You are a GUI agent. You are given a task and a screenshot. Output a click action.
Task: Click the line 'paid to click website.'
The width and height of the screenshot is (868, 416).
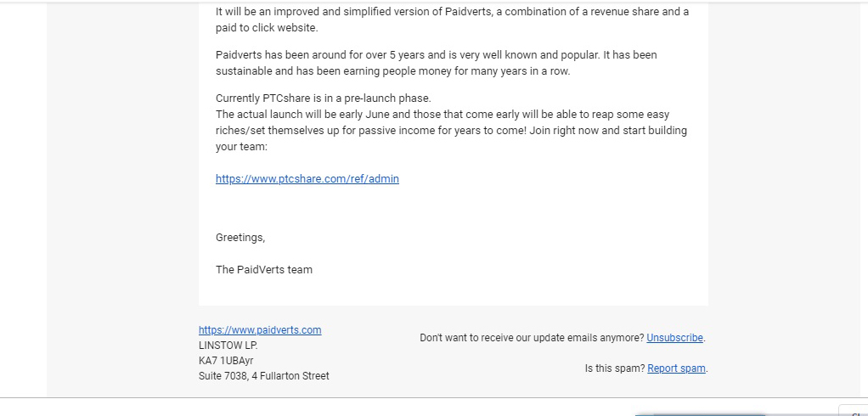click(x=267, y=28)
